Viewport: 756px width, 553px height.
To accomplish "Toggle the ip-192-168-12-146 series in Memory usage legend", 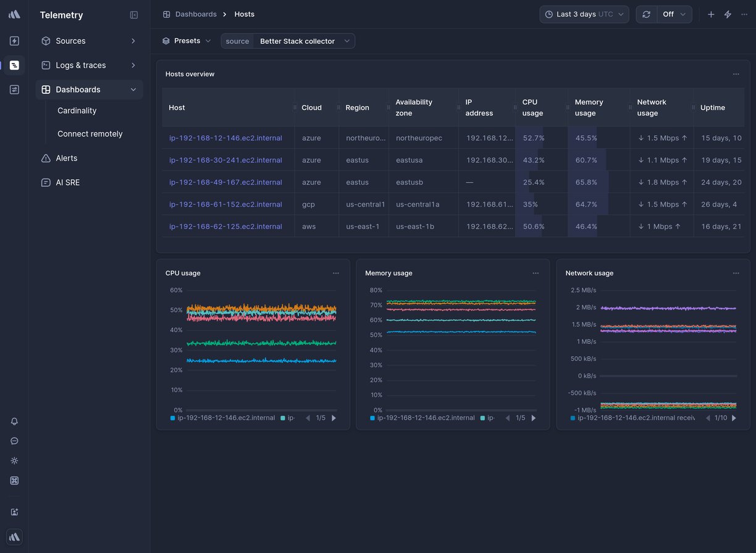I will click(426, 418).
